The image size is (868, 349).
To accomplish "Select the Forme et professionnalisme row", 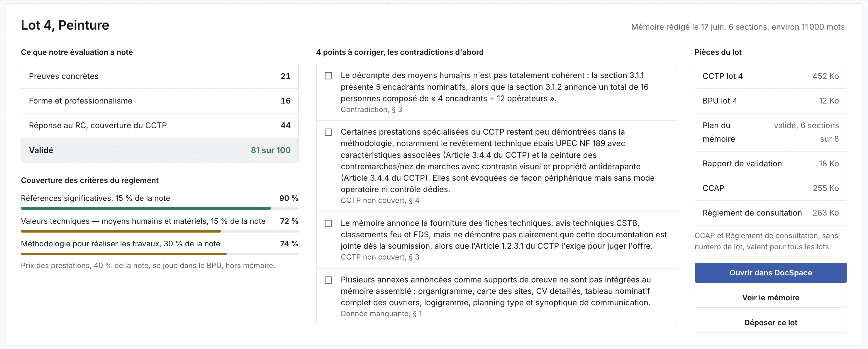I will [160, 101].
